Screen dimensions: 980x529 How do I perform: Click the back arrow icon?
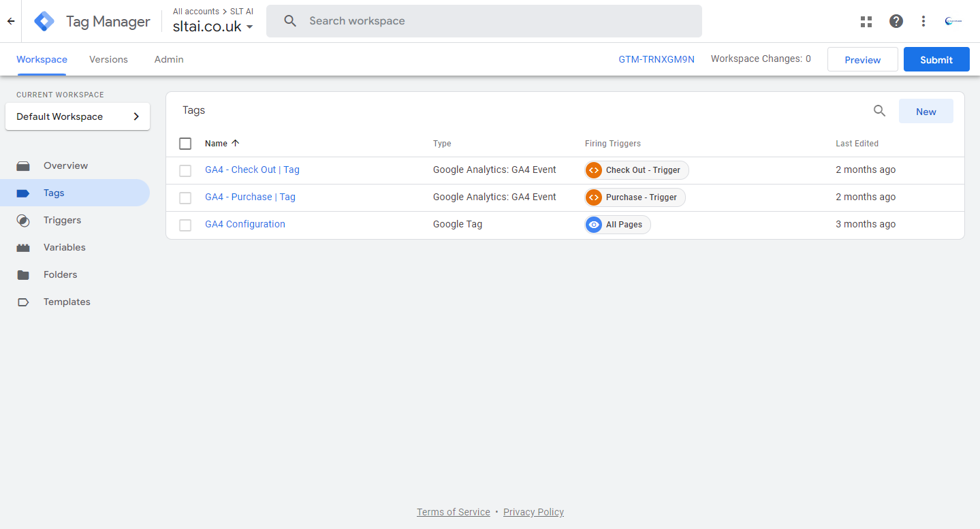pos(11,21)
